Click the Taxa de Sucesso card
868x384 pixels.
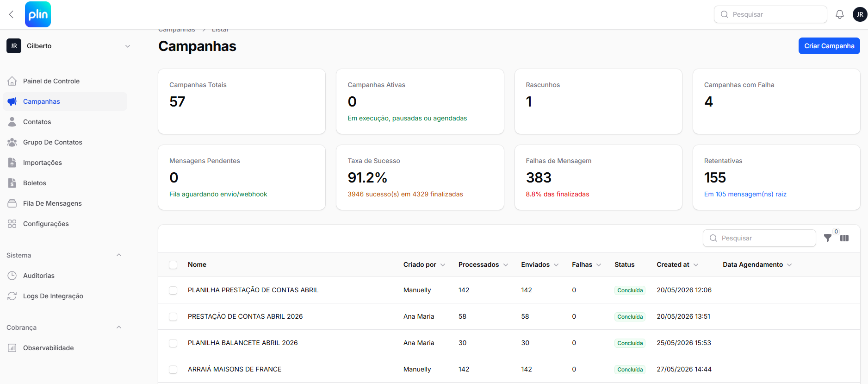(420, 177)
